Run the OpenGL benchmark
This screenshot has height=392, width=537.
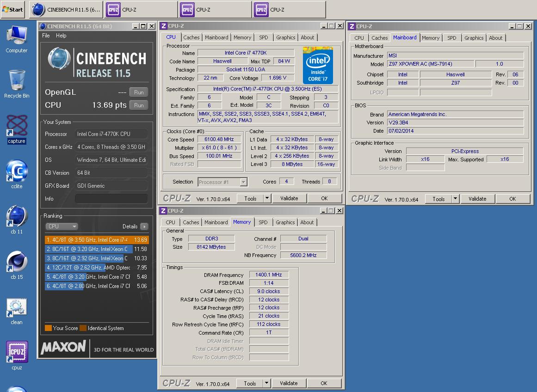click(x=139, y=92)
